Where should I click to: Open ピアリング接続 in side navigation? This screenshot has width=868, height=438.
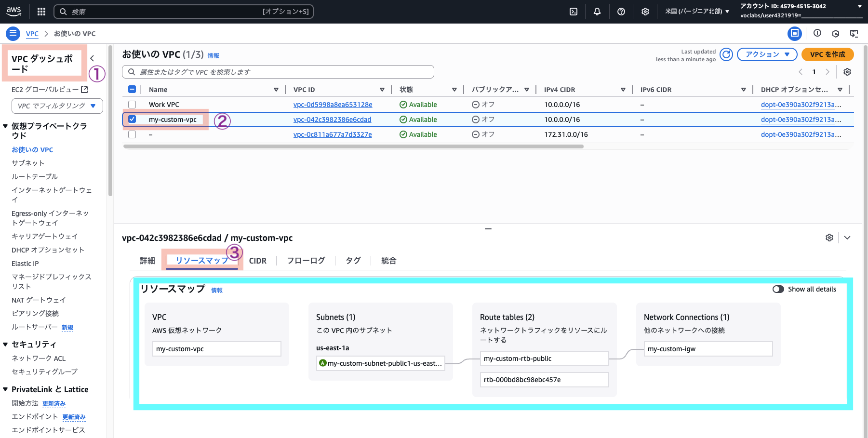(35, 314)
